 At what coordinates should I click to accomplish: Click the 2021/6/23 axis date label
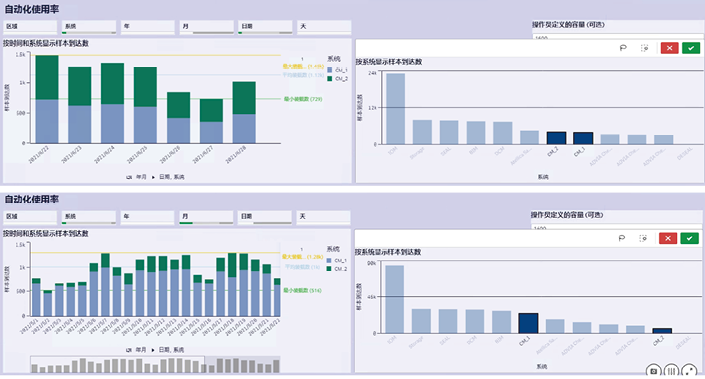(x=71, y=154)
